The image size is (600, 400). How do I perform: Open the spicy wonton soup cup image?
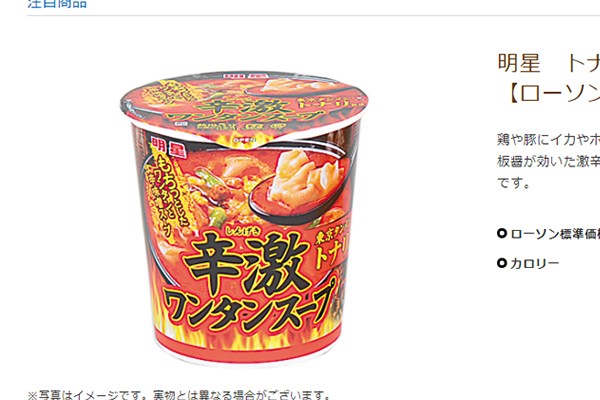click(244, 219)
